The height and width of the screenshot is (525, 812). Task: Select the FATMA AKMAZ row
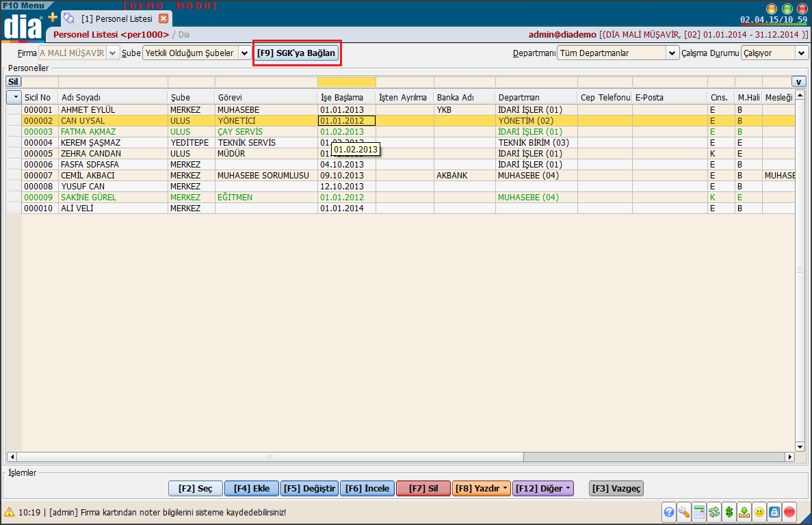click(408, 131)
